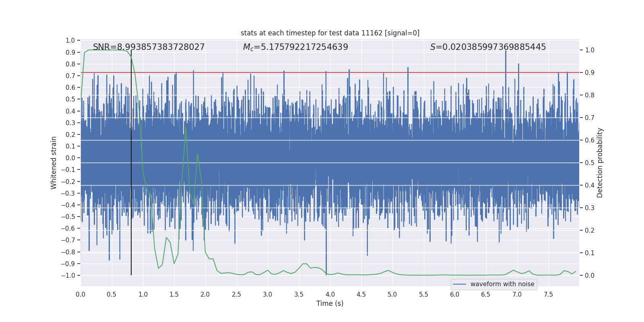Viewport: 644px width, 322px height.
Task: Click the Detection probability tick label 0.1
Action: tap(590, 253)
